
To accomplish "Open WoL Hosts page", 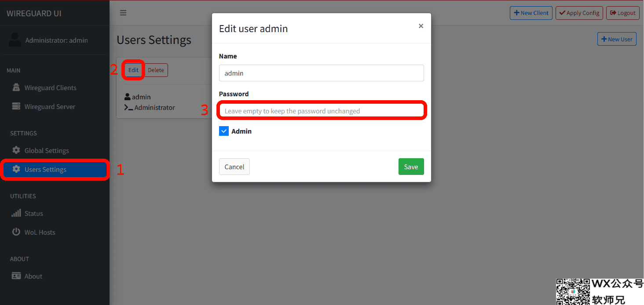I will click(55, 232).
